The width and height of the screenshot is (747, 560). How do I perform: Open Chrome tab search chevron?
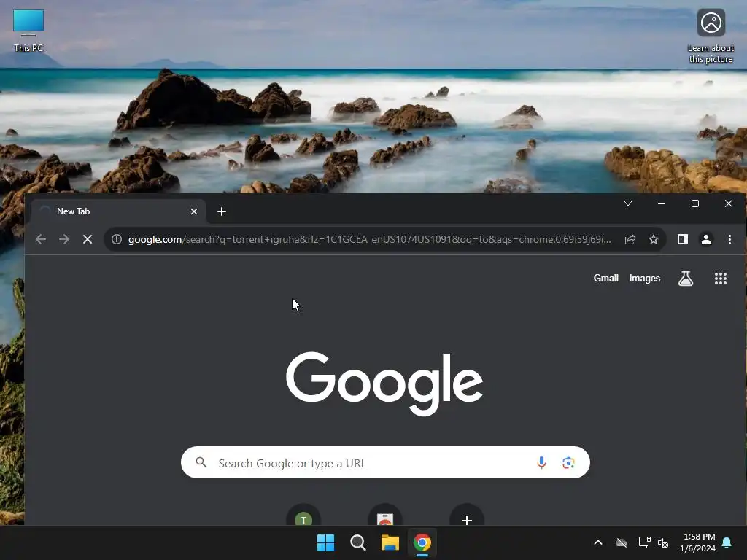pyautogui.click(x=628, y=204)
